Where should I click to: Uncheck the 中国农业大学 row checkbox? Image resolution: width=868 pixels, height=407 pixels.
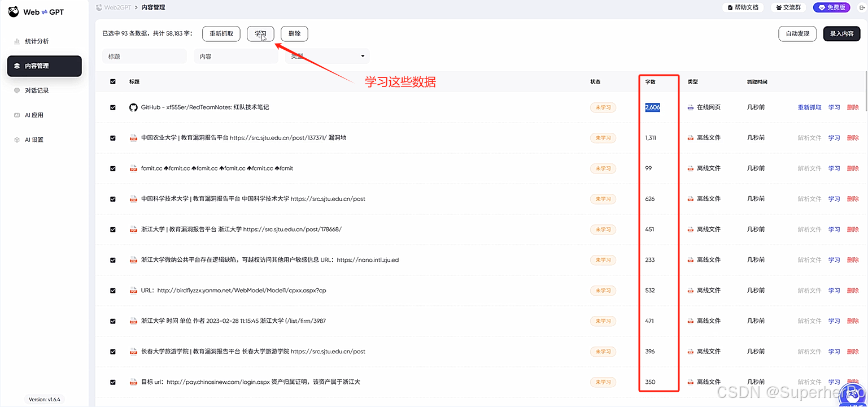click(113, 138)
